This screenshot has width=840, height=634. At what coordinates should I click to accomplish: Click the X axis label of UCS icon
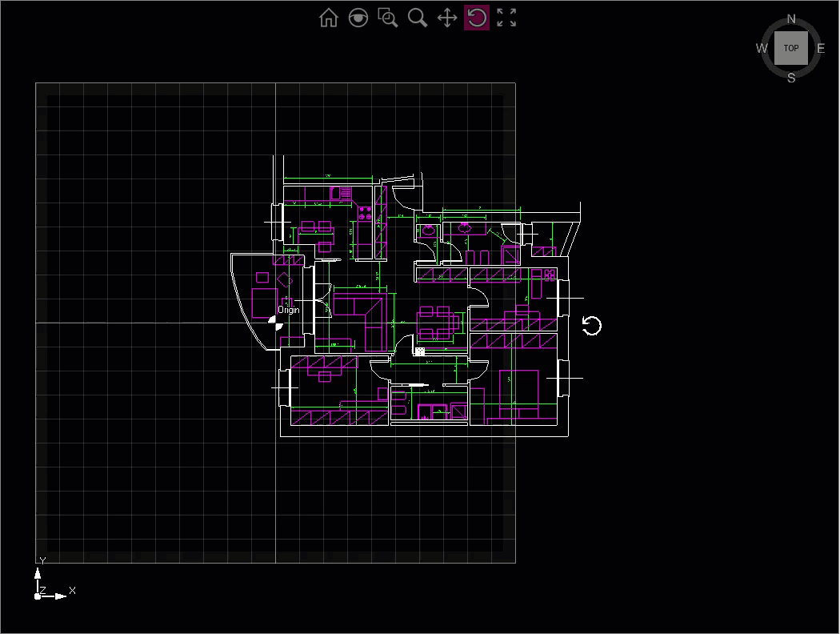coord(73,590)
